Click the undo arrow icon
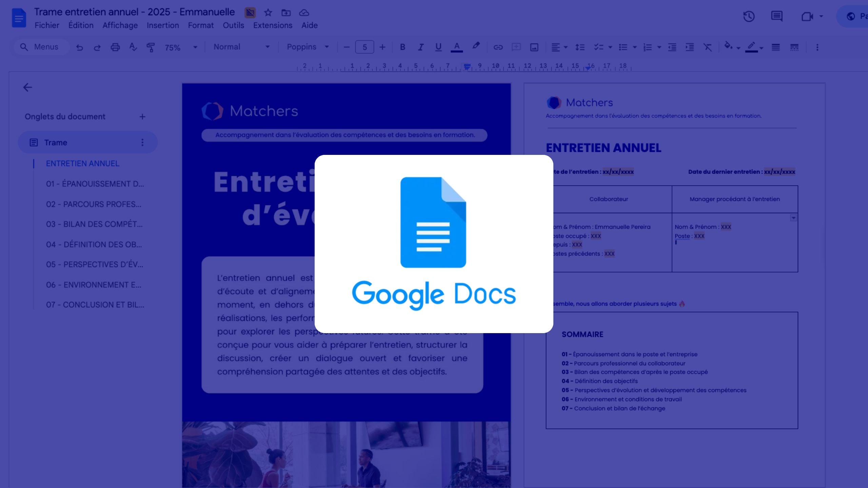Screen dimensions: 868x488 (80, 47)
